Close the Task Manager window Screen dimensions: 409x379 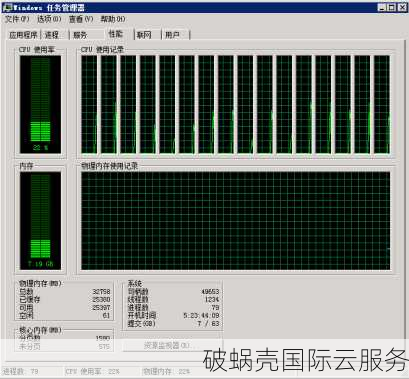402,7
